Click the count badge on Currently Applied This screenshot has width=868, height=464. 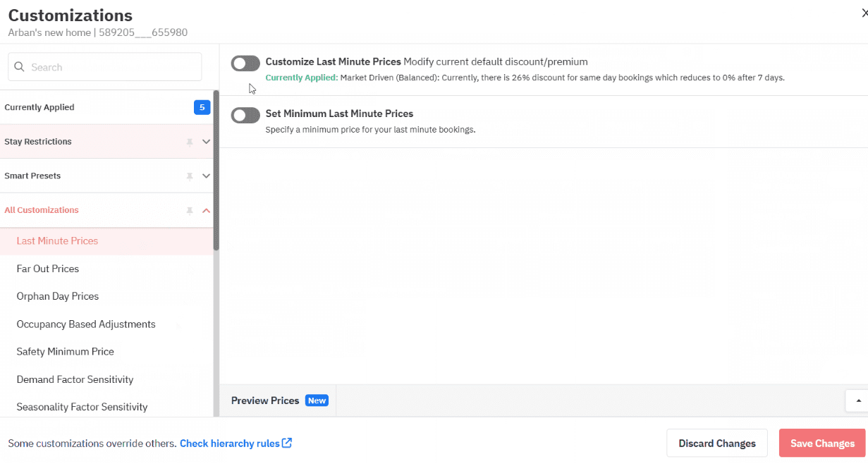click(x=202, y=106)
